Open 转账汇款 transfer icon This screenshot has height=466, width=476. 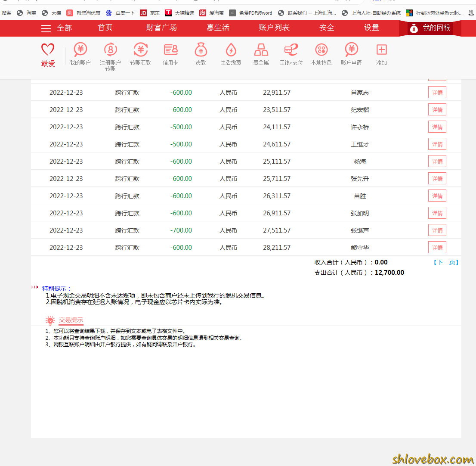(x=141, y=50)
